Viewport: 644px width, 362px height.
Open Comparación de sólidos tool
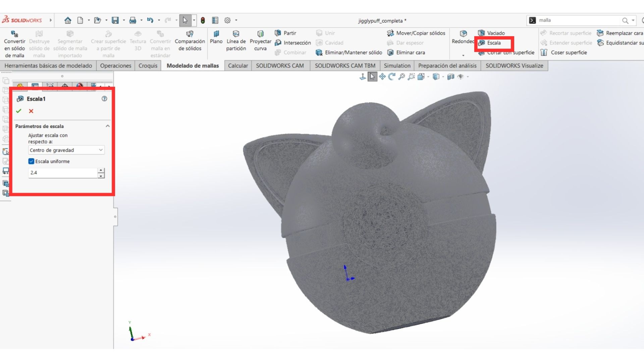coord(190,41)
